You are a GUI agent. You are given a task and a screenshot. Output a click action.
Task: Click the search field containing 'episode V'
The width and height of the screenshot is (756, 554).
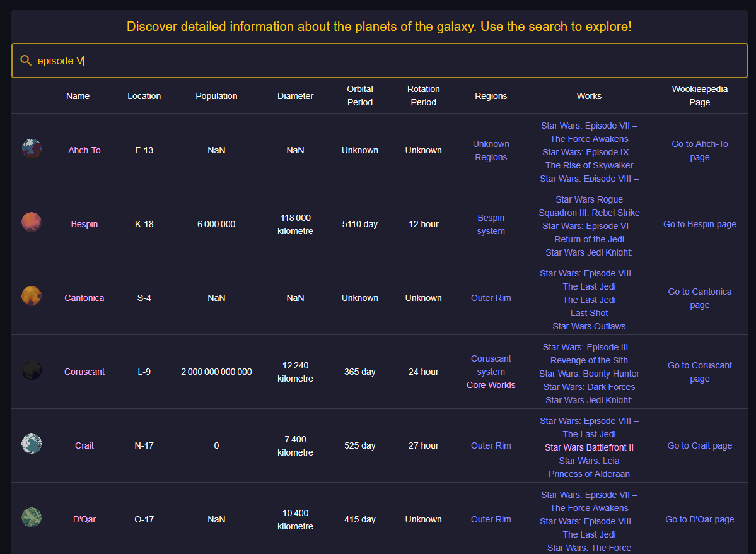click(380, 61)
